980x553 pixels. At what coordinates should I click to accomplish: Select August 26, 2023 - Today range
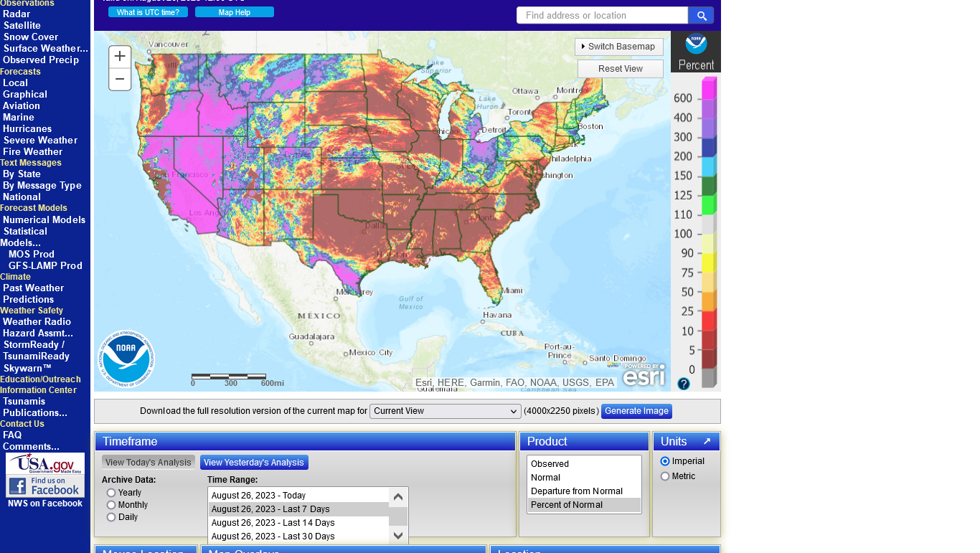[298, 496]
